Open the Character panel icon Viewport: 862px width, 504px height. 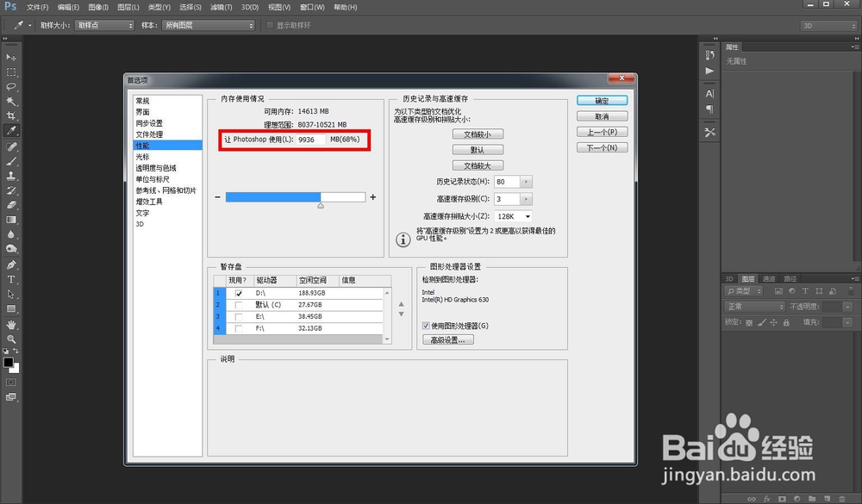click(x=709, y=93)
